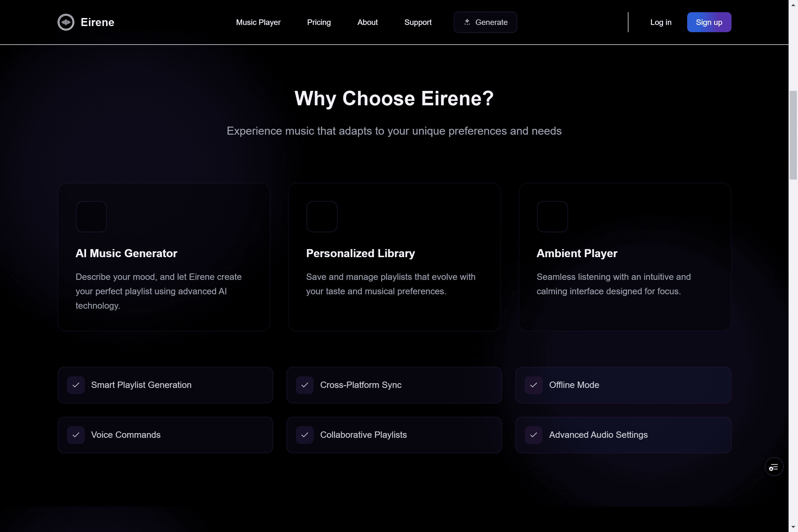Click the 'Save and manage playlists' description

click(390, 284)
